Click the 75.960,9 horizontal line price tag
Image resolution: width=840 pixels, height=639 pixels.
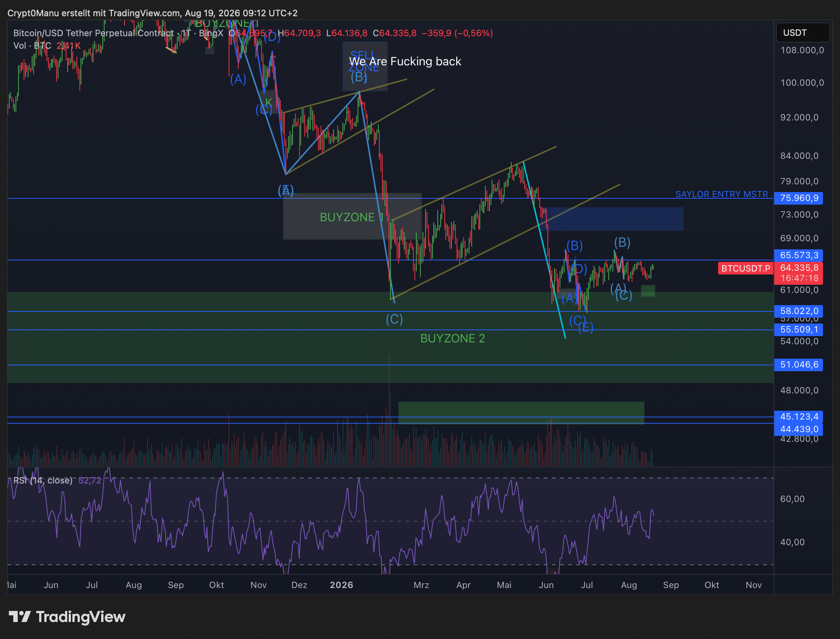pyautogui.click(x=799, y=198)
